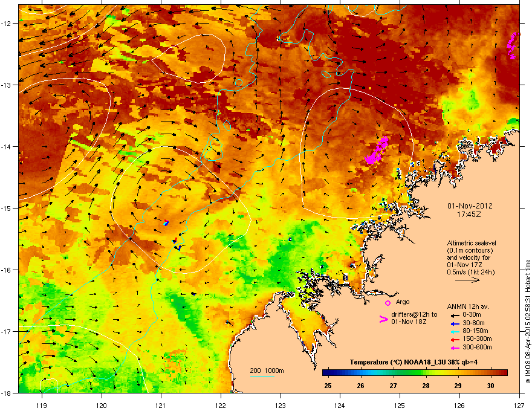Image resolution: width=532 pixels, height=411 pixels.
Task: Click the color bar value 30
Action: click(490, 386)
